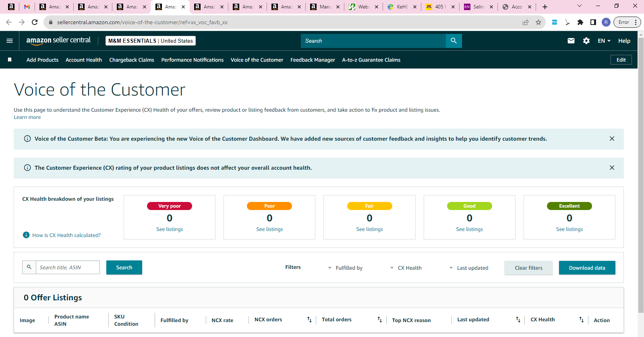See listings under Fair
Image resolution: width=644 pixels, height=337 pixels.
369,229
